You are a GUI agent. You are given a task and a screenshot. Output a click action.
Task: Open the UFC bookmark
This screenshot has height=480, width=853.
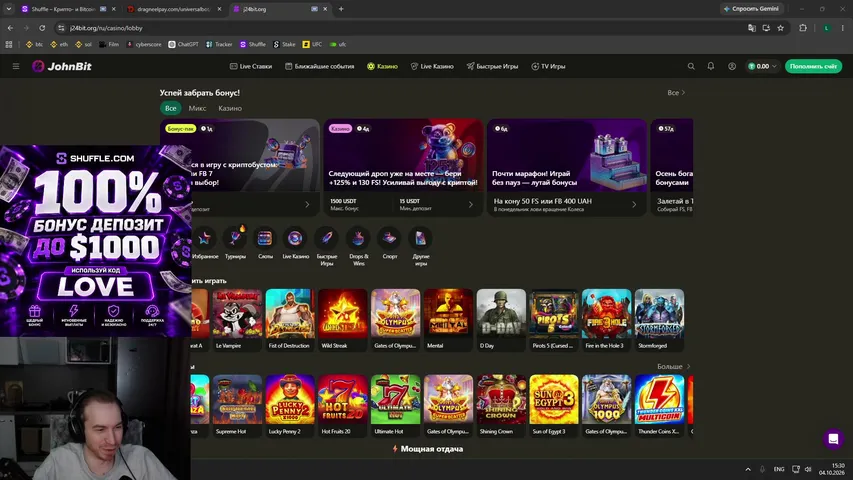click(312, 45)
